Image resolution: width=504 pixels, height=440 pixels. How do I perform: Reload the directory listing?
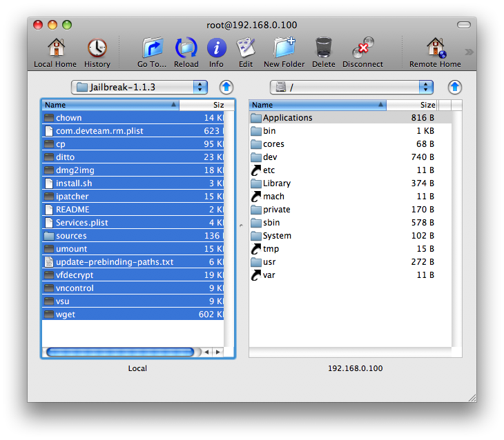186,49
